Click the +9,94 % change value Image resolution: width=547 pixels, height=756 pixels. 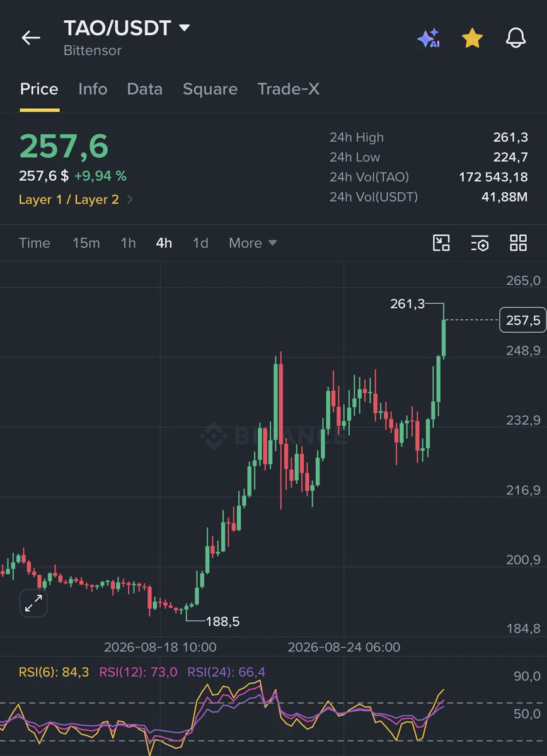[100, 176]
